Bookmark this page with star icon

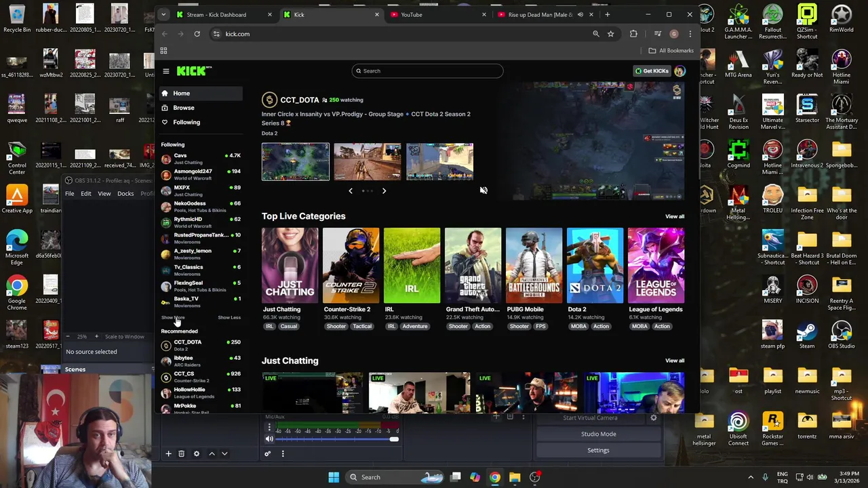(610, 34)
